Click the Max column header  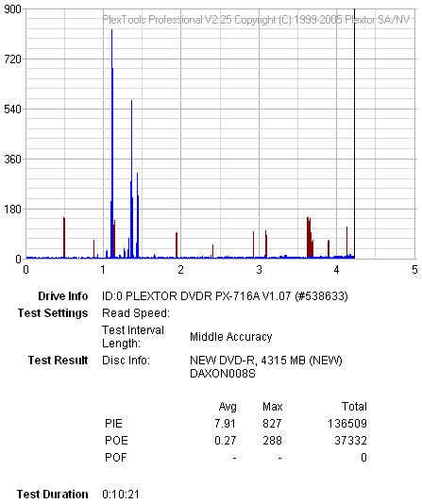point(272,407)
